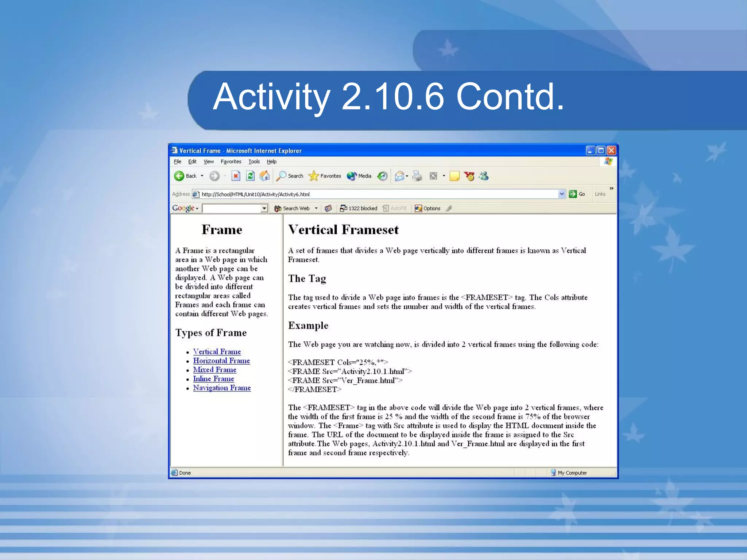
Task: Go to Home page icon
Action: 264,176
